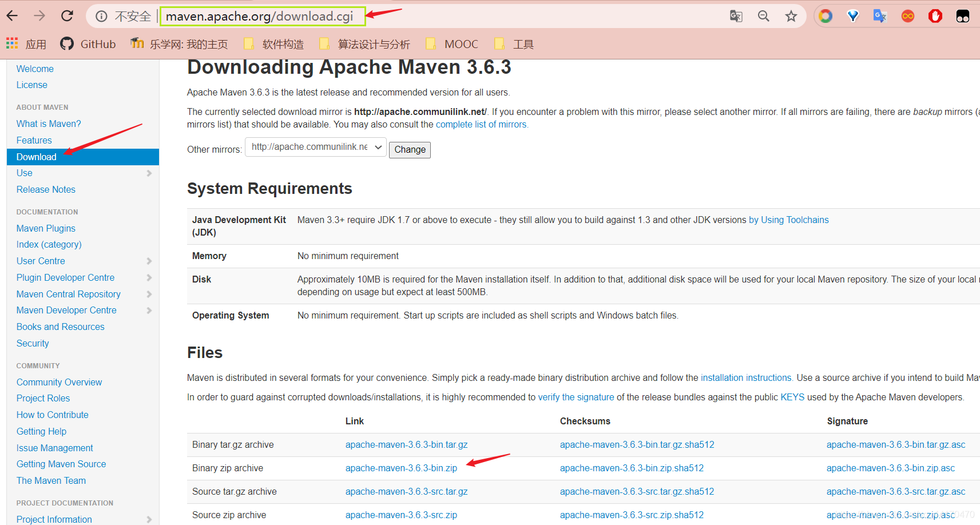Open the Welcome sidebar link
The width and height of the screenshot is (980, 525).
35,69
